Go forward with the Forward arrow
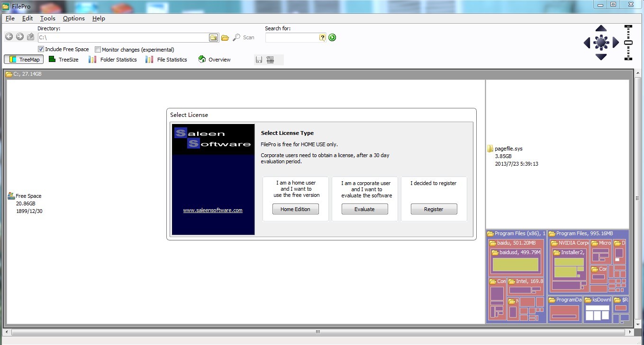 click(x=19, y=37)
